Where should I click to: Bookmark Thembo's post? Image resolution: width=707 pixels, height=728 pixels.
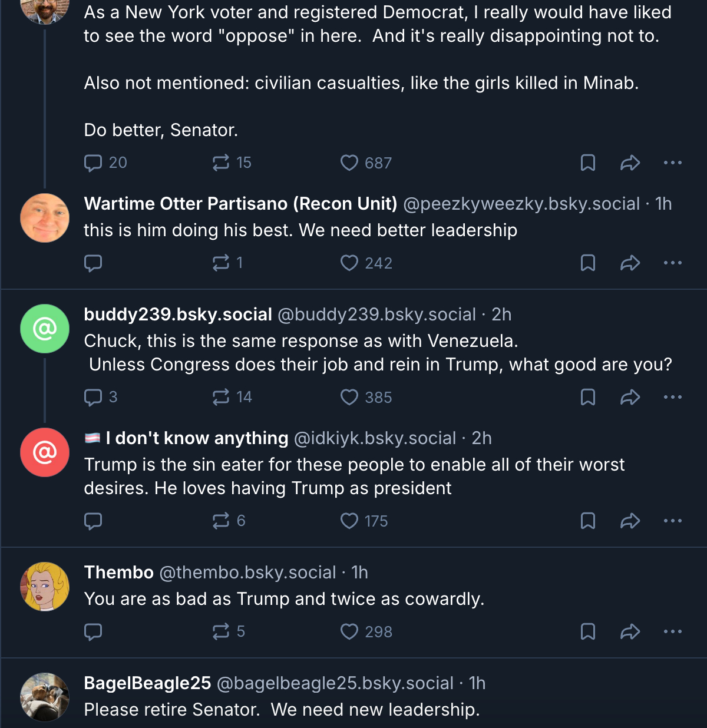tap(587, 631)
